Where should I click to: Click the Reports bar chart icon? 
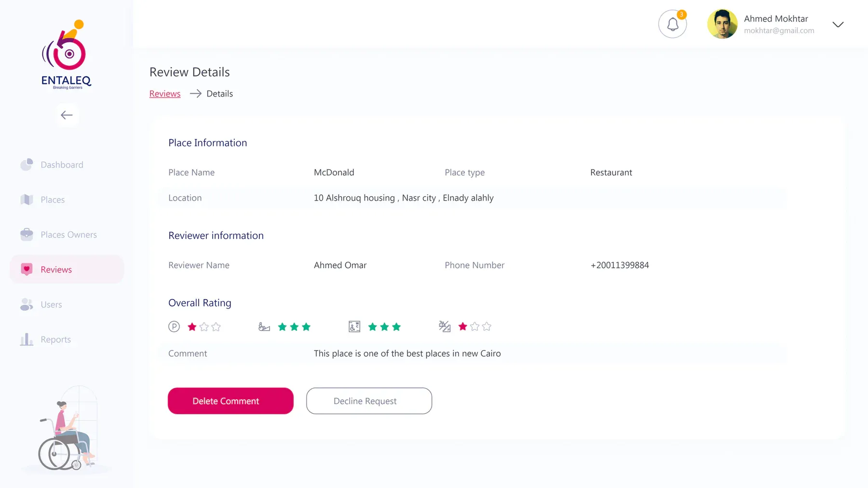[27, 339]
